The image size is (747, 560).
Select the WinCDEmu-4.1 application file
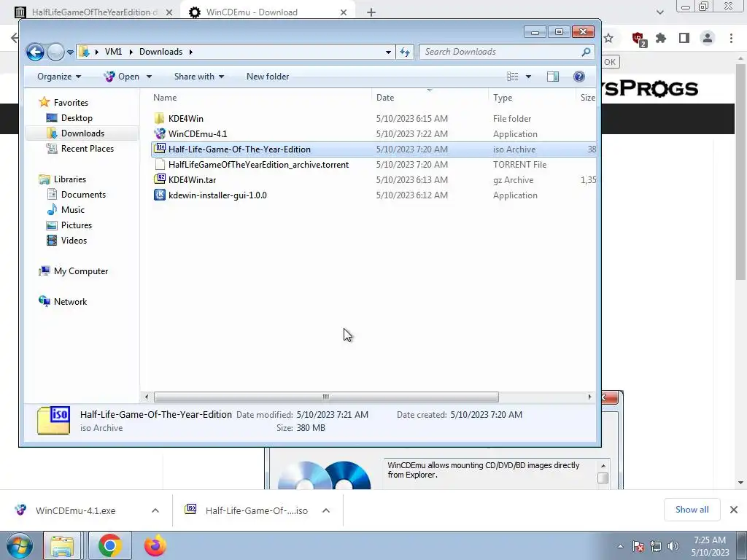(197, 134)
